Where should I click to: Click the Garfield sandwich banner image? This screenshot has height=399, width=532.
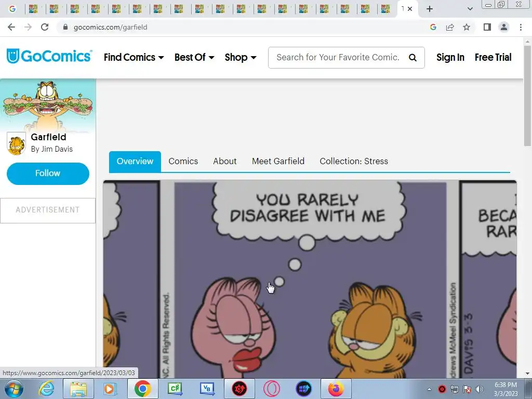tap(48, 105)
